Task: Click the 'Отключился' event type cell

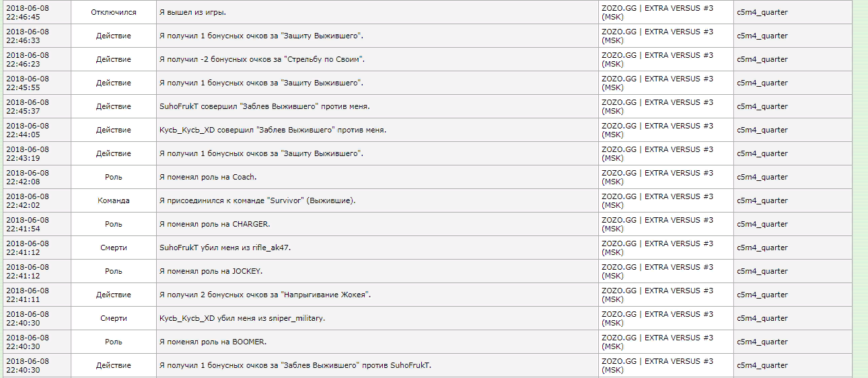Action: point(113,12)
